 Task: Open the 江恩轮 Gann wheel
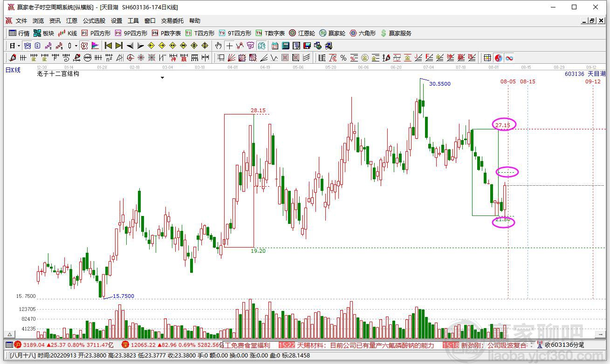click(302, 33)
